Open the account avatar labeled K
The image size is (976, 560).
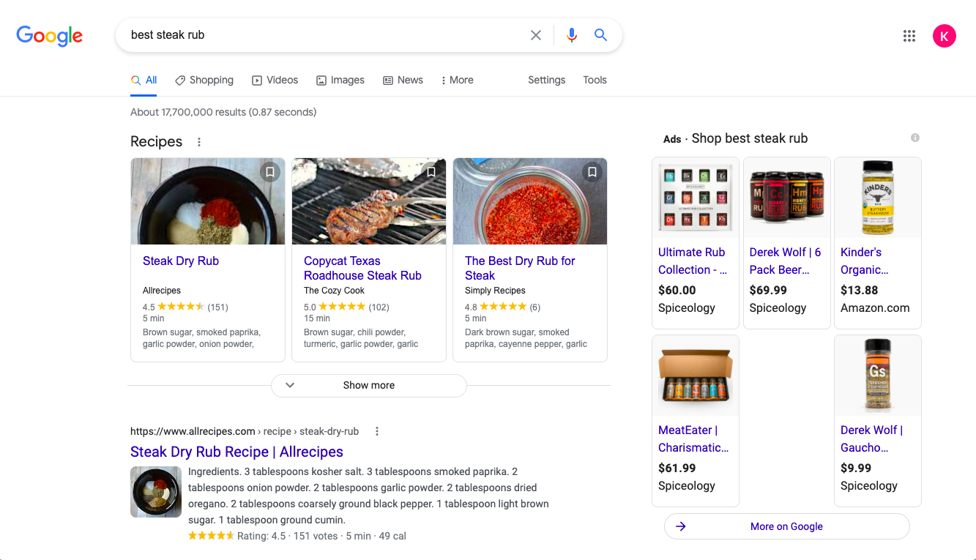click(945, 36)
